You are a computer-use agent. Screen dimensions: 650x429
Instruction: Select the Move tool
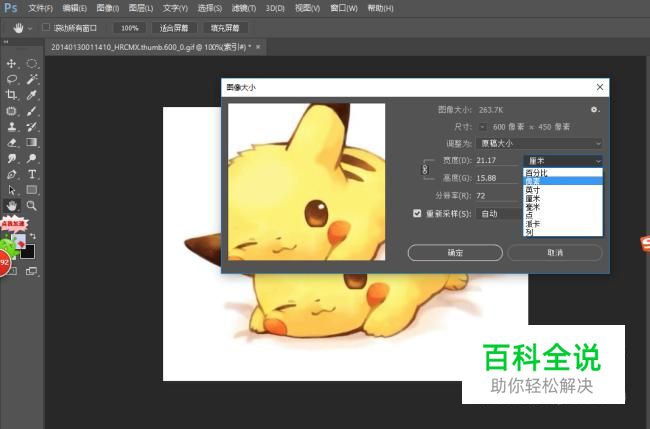(x=12, y=63)
